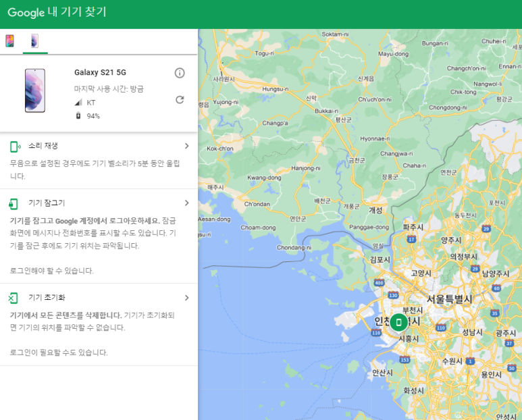Click Chondang-ni label on the map
The height and width of the screenshot is (420, 522).
click(x=294, y=248)
